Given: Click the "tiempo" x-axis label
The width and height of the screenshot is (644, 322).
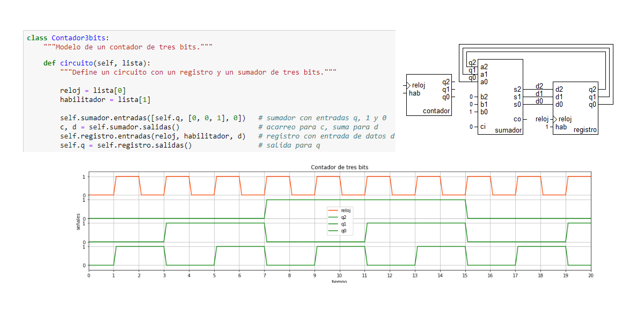Looking at the screenshot, I should 339,281.
